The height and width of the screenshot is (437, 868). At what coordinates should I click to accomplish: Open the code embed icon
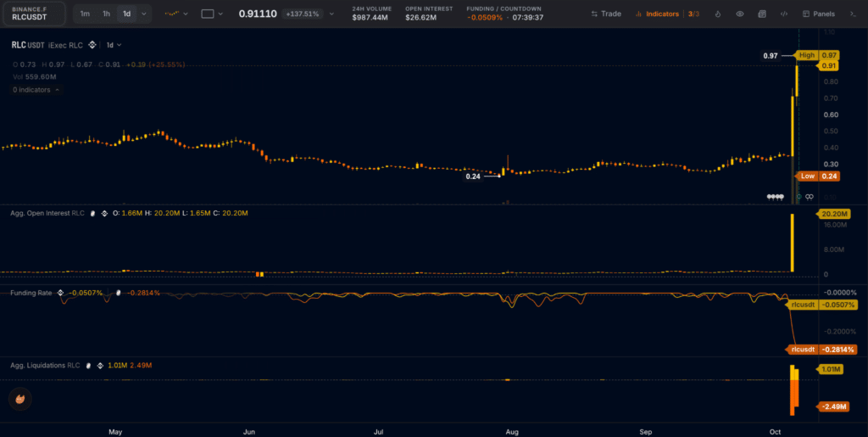point(784,14)
